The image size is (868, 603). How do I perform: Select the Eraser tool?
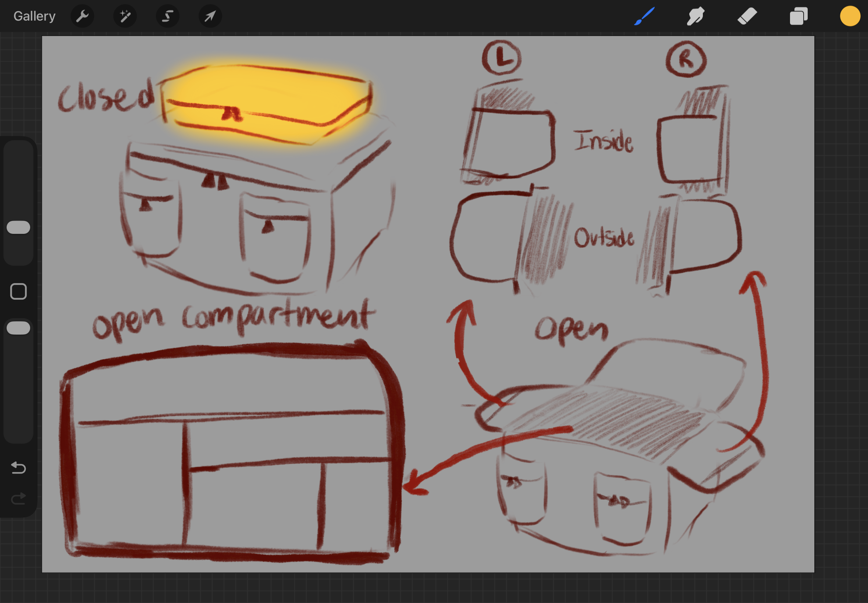(x=747, y=16)
